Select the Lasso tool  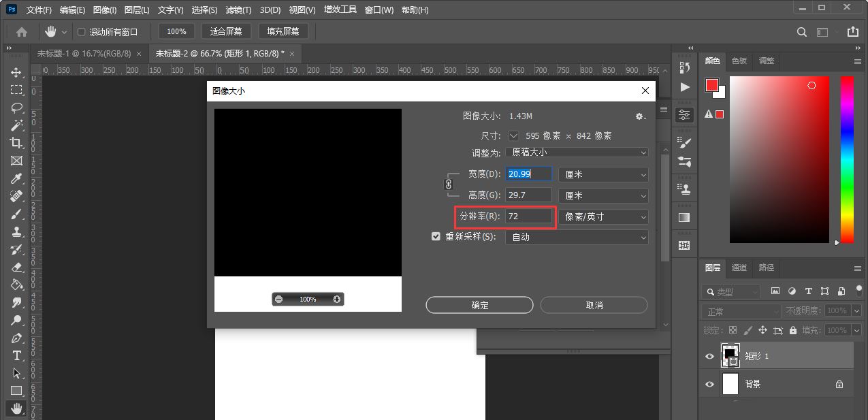tap(16, 108)
